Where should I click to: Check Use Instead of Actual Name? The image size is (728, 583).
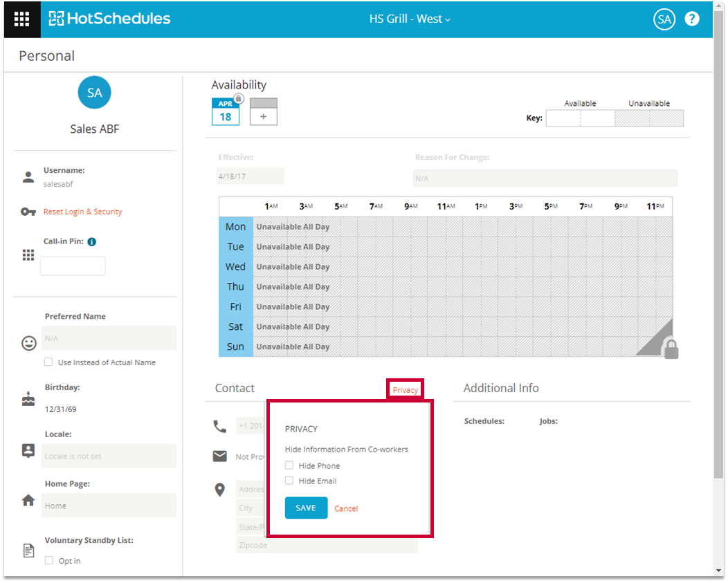48,362
